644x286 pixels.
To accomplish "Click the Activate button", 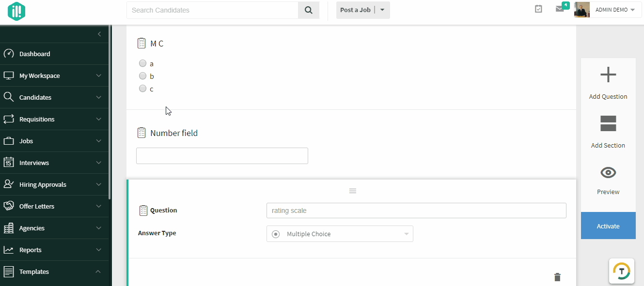I will tap(608, 226).
